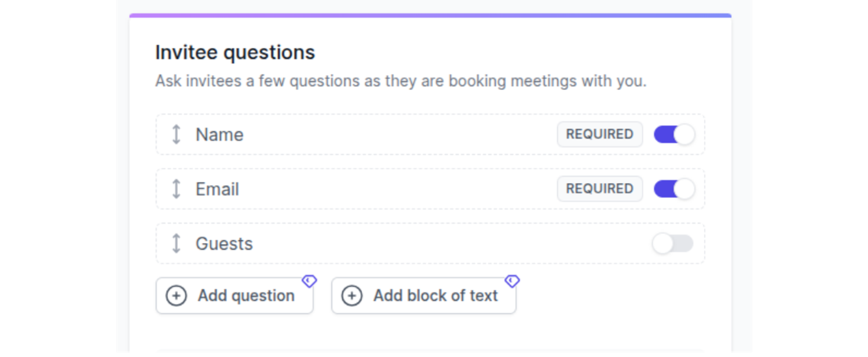Disable the Name question toggle
The width and height of the screenshot is (868, 357).
tap(674, 134)
